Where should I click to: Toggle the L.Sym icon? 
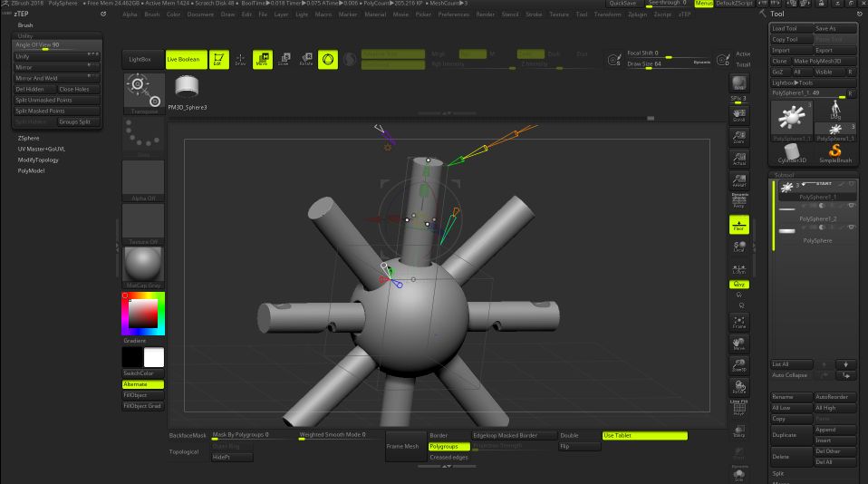739,269
